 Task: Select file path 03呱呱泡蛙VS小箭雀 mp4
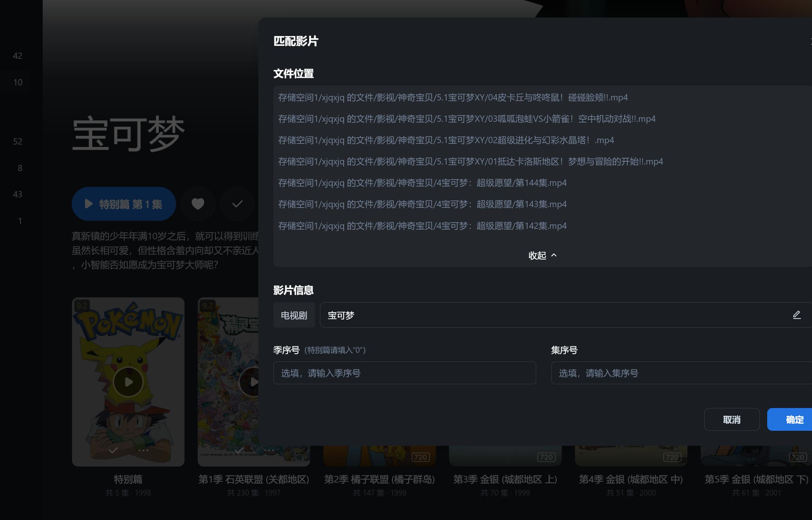click(467, 119)
